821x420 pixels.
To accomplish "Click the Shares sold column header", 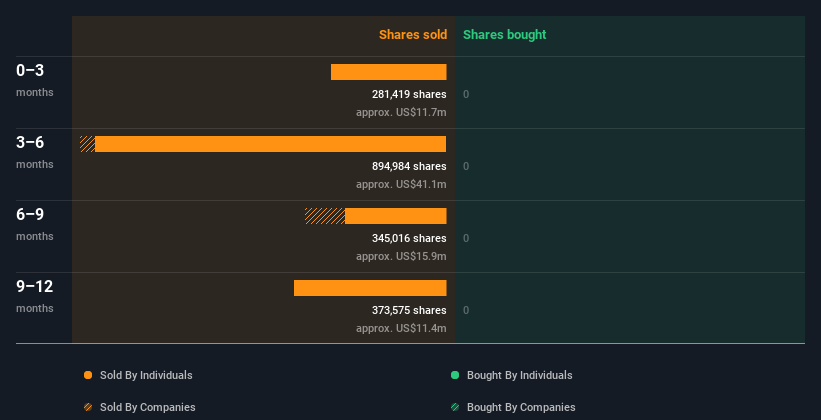I will [x=413, y=35].
